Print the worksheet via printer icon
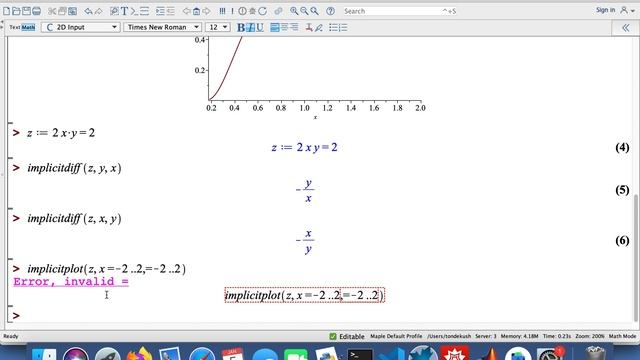This screenshot has height=360, width=640. (36, 11)
